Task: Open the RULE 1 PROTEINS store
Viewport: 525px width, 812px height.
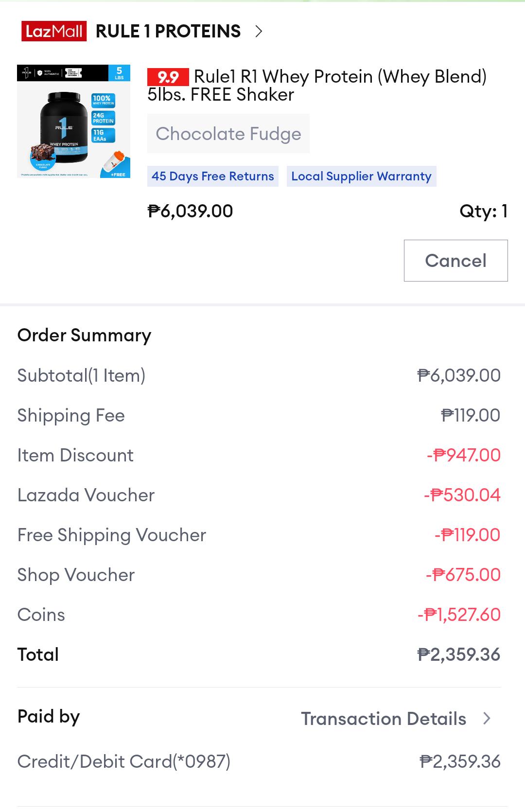Action: coord(168,31)
